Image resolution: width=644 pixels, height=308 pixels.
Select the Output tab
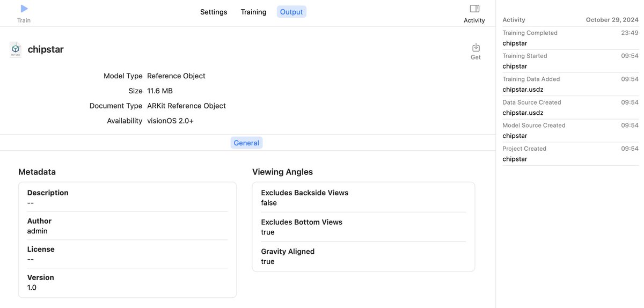[291, 12]
